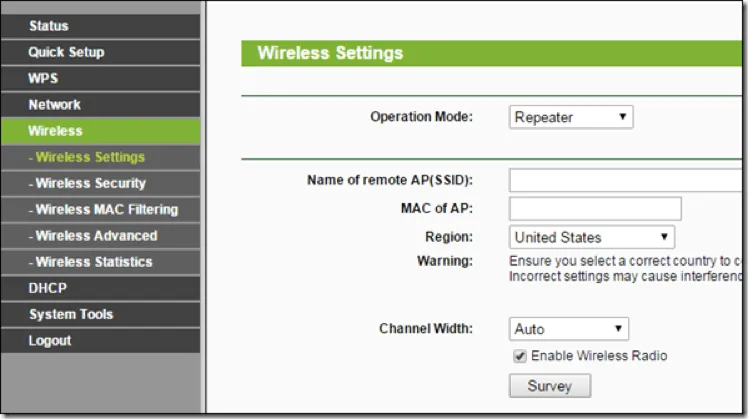Open the DHCP section

[47, 288]
